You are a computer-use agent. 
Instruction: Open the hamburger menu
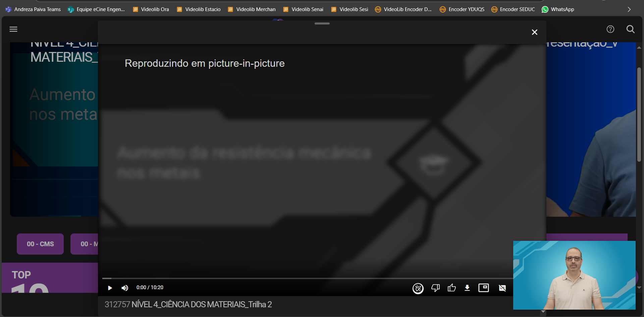pyautogui.click(x=13, y=29)
